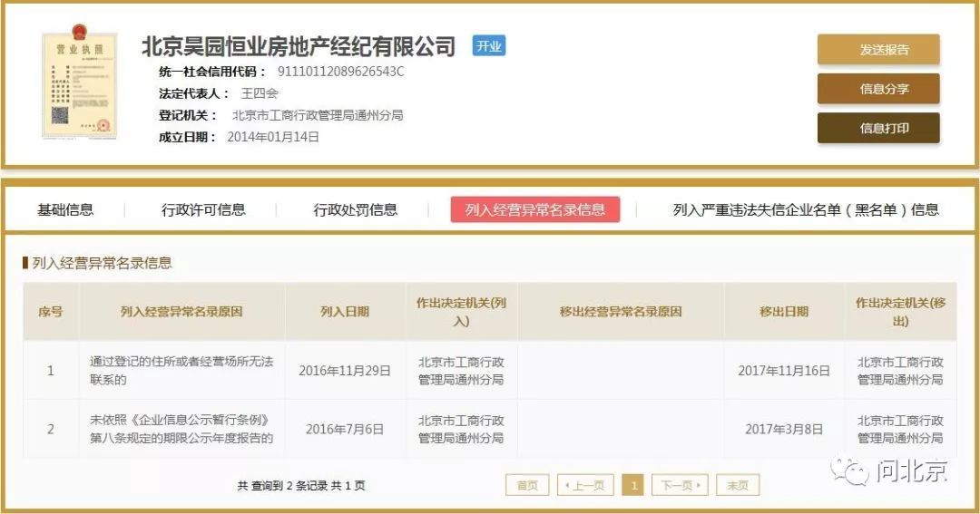Click the 上一页 previous page button
This screenshot has height=514, width=980.
click(585, 486)
